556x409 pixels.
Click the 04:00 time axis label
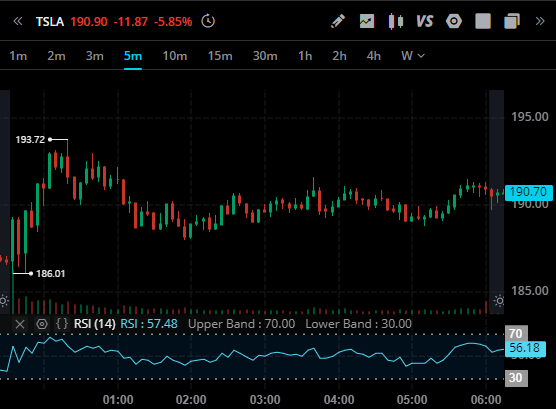[x=339, y=400]
